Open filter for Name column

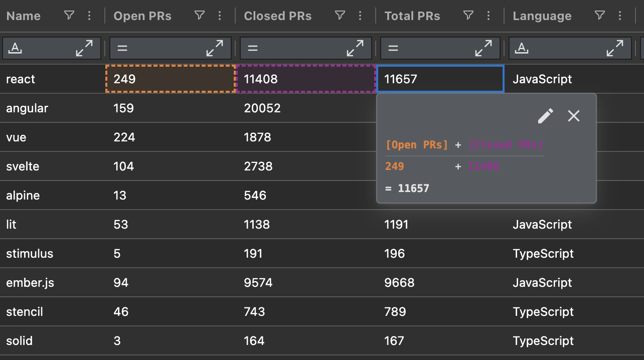tap(69, 16)
